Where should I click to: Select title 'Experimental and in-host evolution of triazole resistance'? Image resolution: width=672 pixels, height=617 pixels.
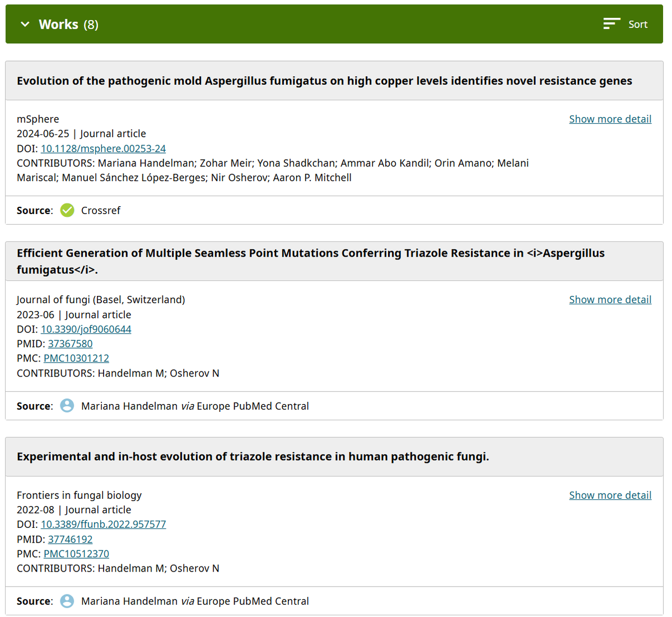pyautogui.click(x=253, y=456)
